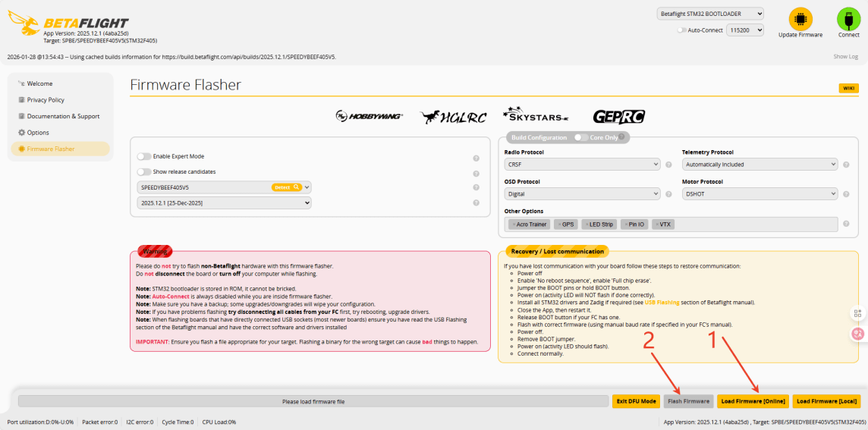This screenshot has height=430, width=868.
Task: Open the SkyStars sponsor logo
Action: pos(535,116)
